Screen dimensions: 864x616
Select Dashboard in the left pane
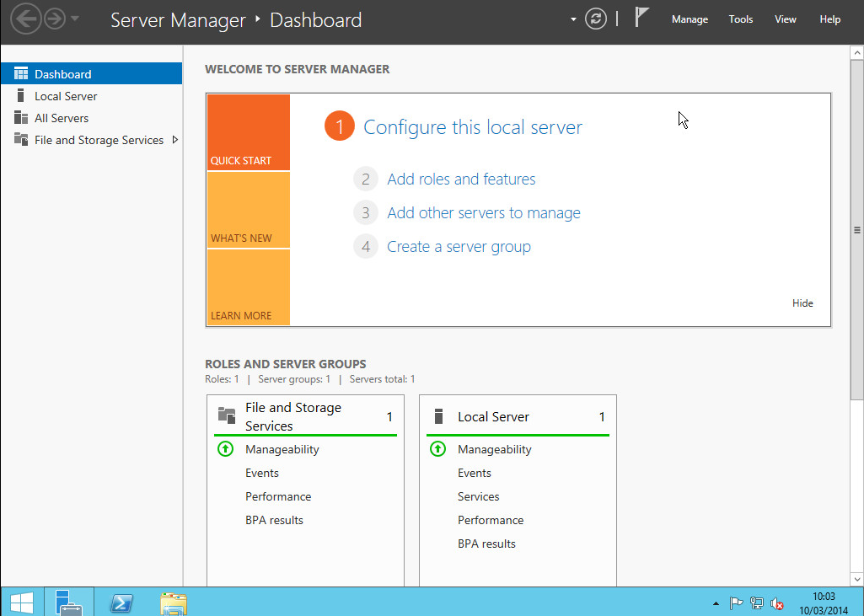tap(92, 74)
